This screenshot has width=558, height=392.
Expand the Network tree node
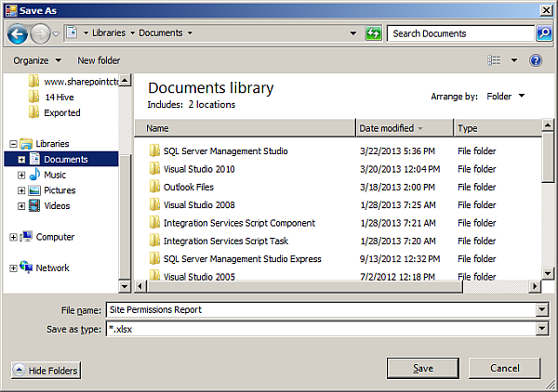(x=13, y=268)
